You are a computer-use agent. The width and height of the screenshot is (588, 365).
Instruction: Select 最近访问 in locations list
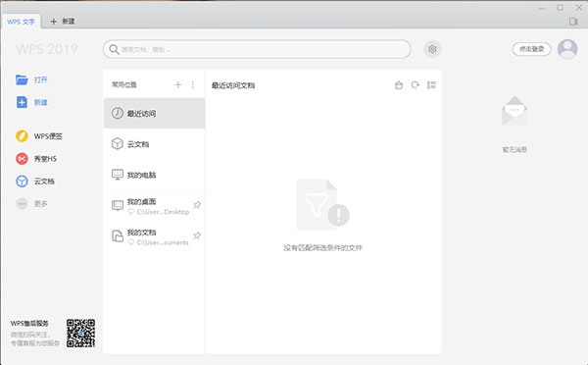[x=154, y=113]
